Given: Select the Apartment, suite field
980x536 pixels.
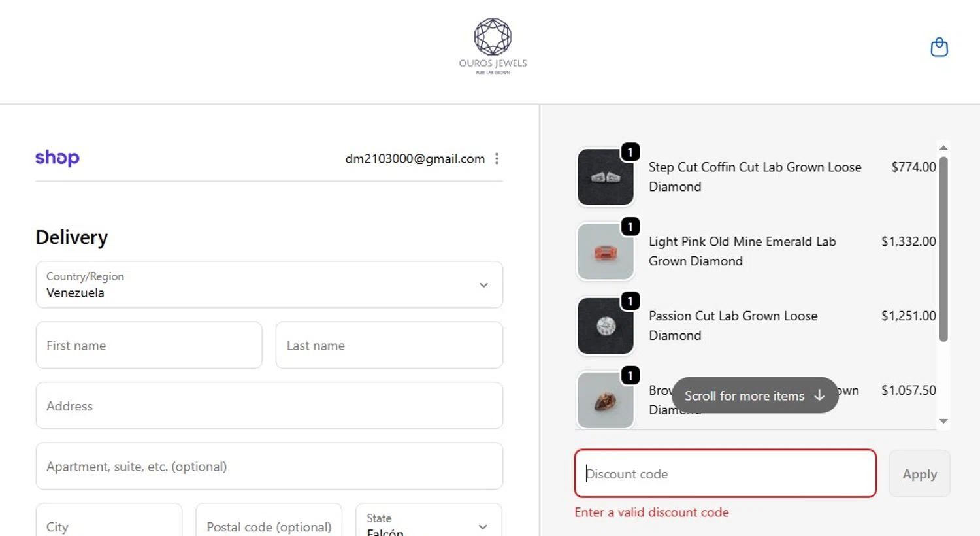Looking at the screenshot, I should [x=269, y=466].
